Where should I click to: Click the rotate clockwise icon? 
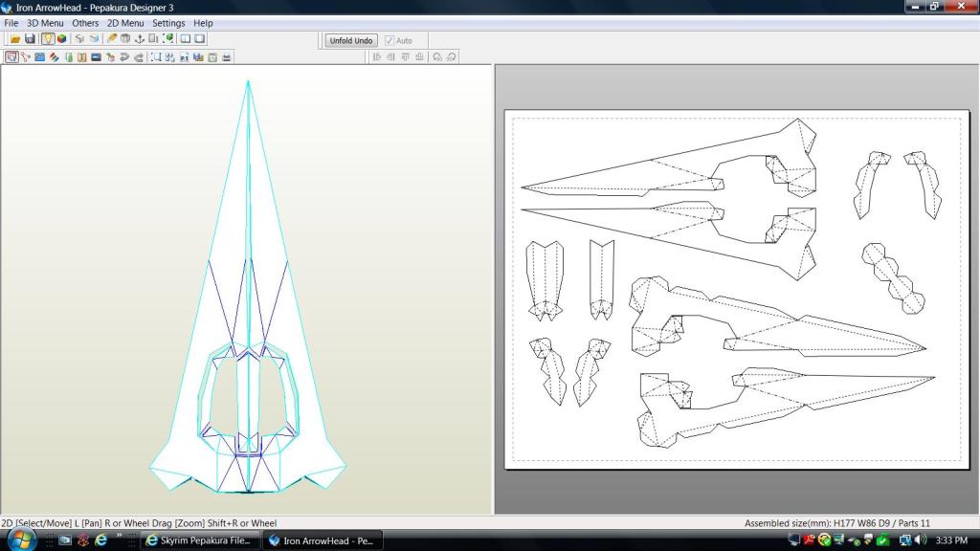(452, 56)
